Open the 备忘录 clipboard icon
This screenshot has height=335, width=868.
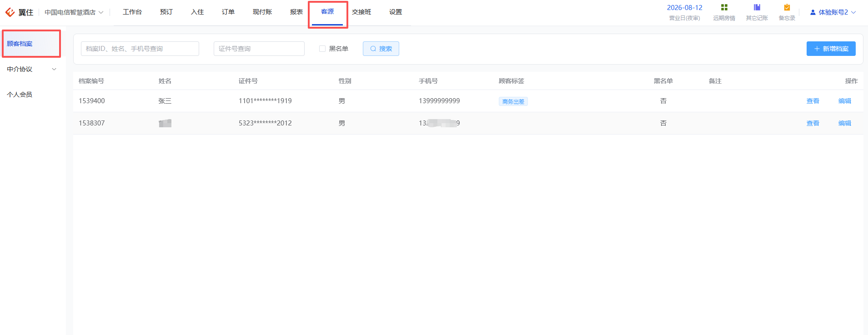[x=787, y=7]
